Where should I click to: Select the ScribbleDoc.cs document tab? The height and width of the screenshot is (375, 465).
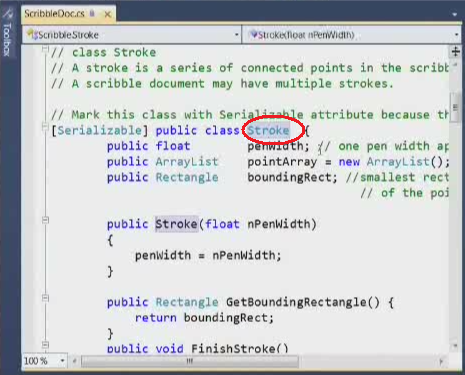(54, 14)
